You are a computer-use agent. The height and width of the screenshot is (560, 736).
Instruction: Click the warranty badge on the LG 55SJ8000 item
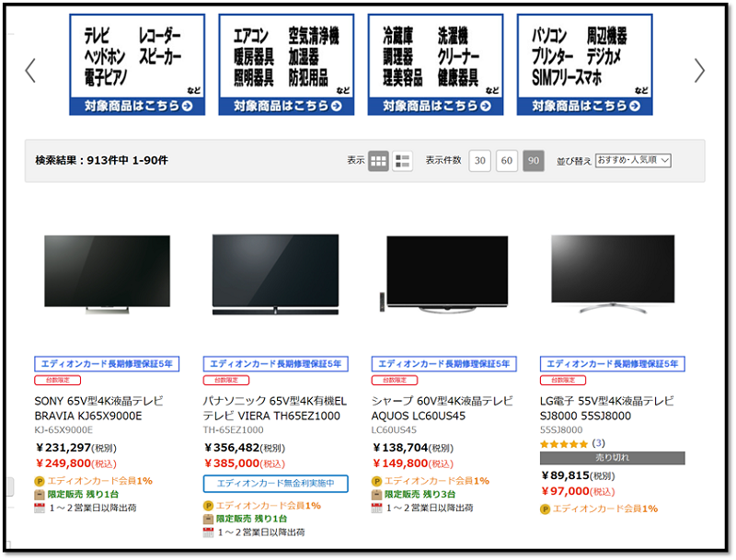click(613, 364)
